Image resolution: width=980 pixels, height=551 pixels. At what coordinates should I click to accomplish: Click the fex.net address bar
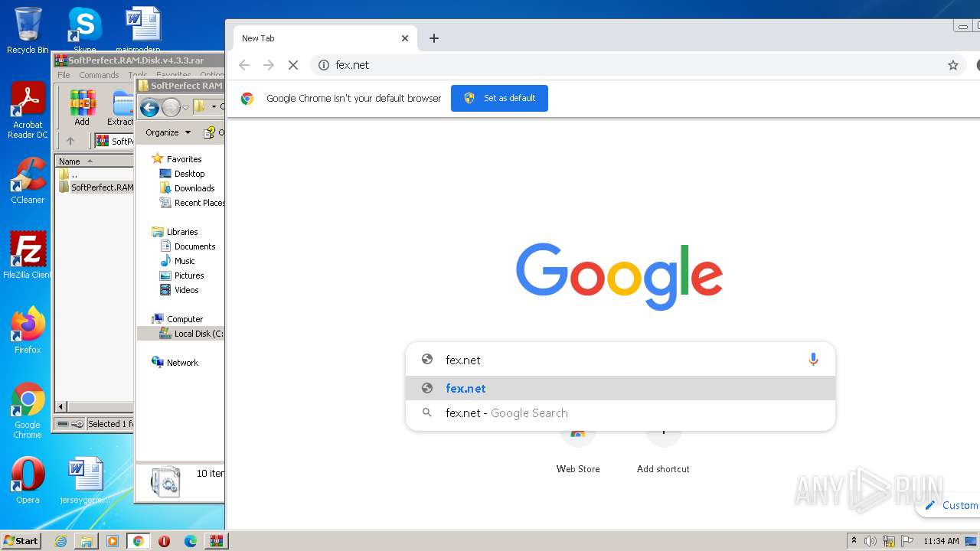635,65
